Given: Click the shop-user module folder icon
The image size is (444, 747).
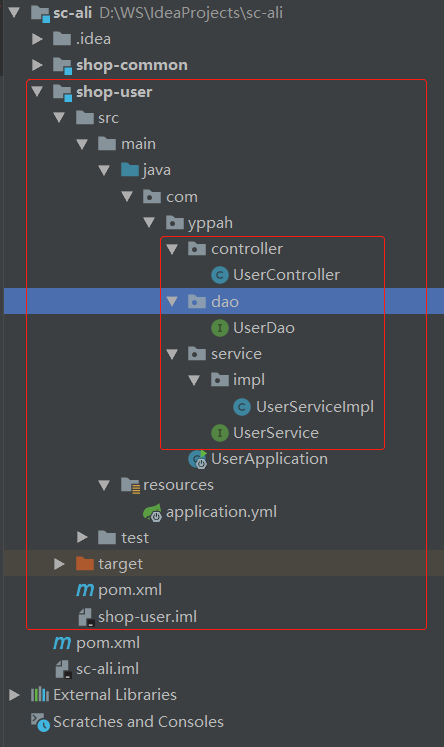Looking at the screenshot, I should click(x=62, y=92).
